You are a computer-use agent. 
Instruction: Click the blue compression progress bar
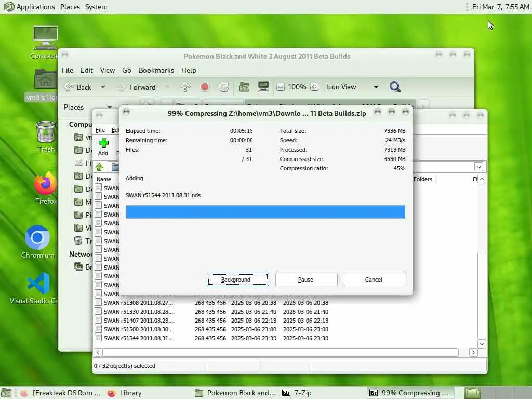click(265, 212)
